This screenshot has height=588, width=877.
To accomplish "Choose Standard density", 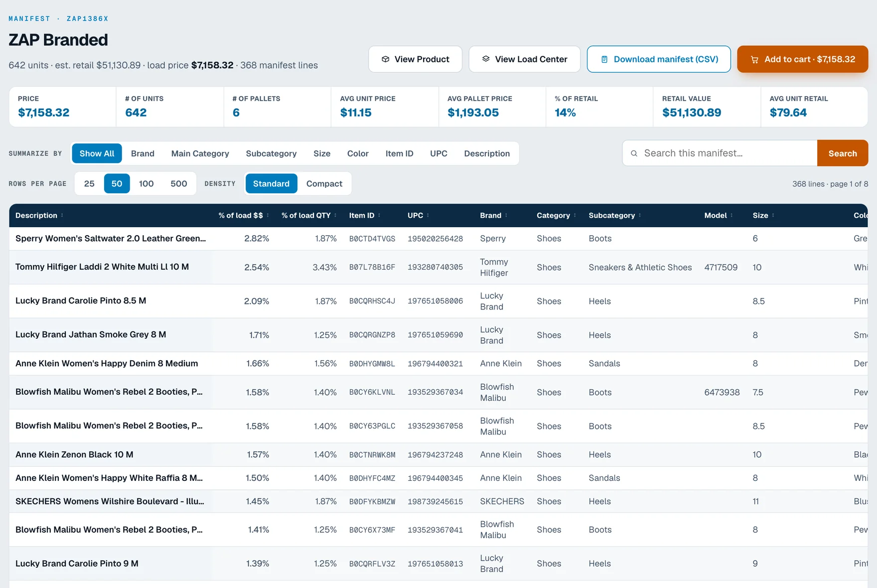I will click(x=271, y=184).
